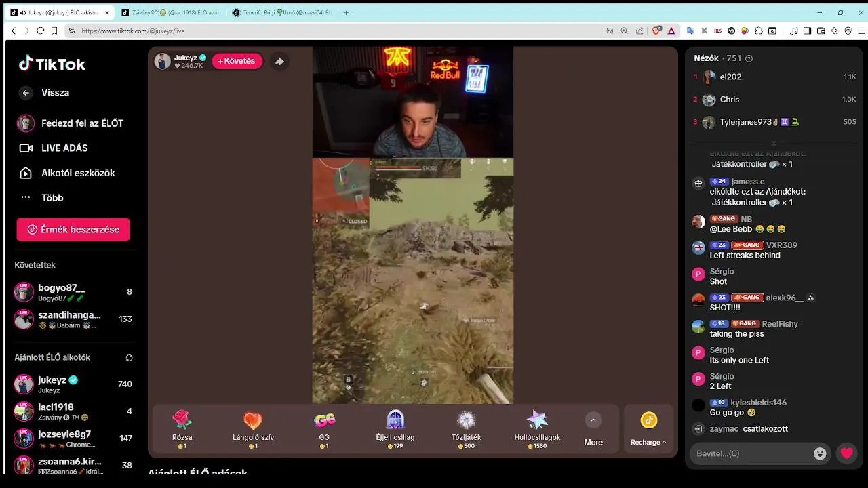Click the share page icon in address bar

click(639, 30)
